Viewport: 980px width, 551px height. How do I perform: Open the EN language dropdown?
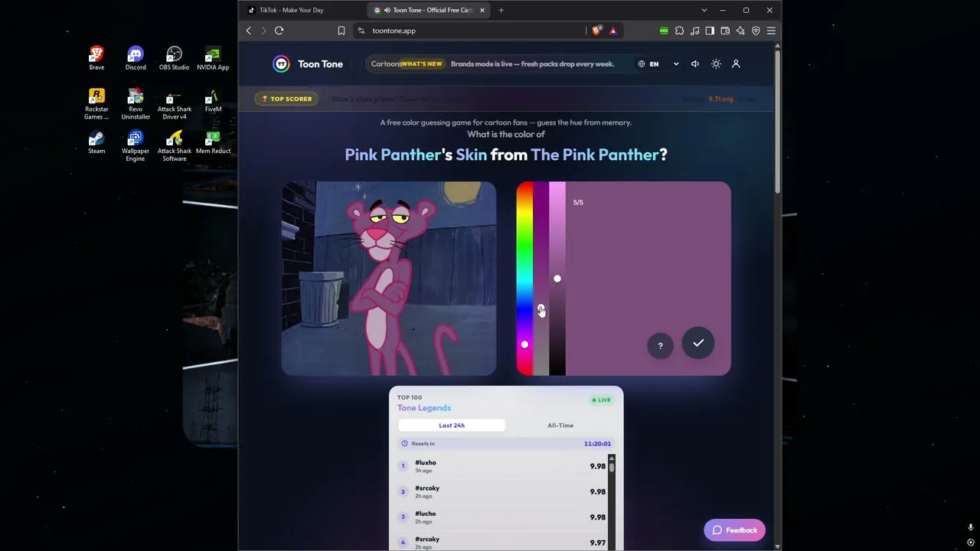658,64
